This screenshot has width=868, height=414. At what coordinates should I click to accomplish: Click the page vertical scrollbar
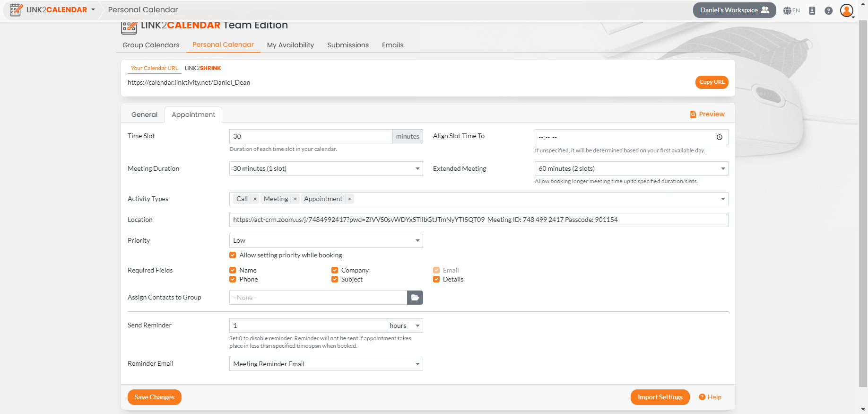(x=863, y=203)
